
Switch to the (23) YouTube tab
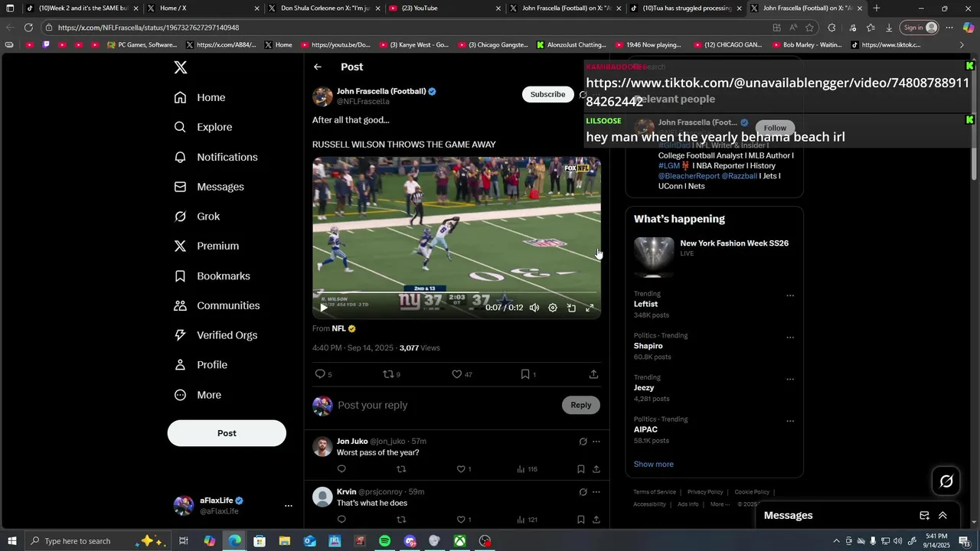(x=444, y=8)
